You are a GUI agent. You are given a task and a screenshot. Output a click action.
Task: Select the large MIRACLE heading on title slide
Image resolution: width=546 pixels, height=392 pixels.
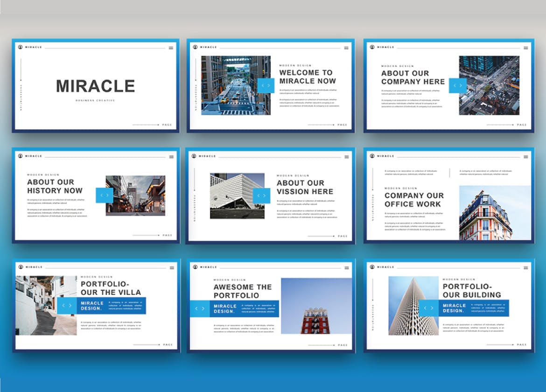click(x=96, y=86)
